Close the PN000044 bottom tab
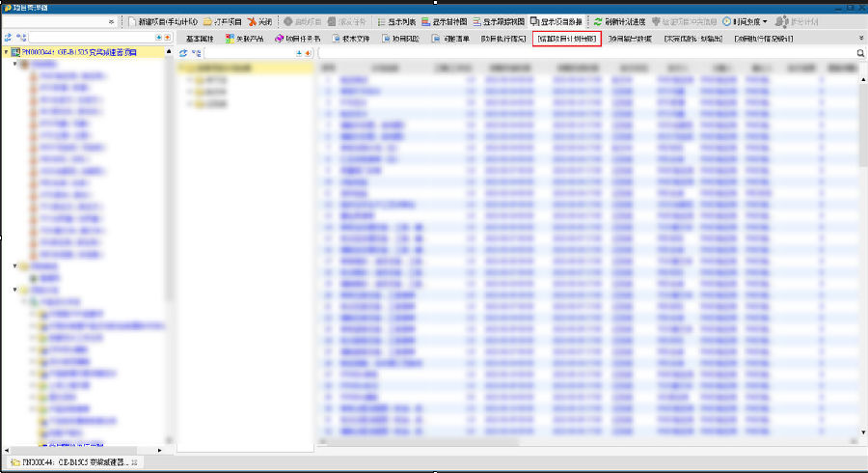This screenshot has height=473, width=868. coord(134,462)
